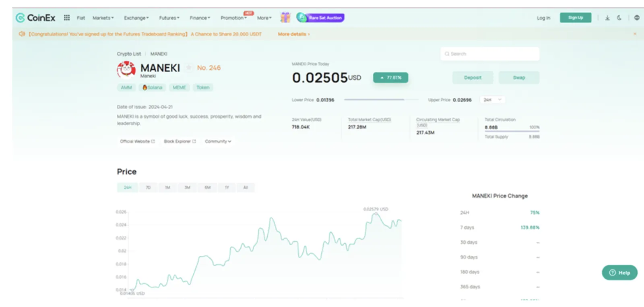Screen dimensions: 644x307
Task: Click the MEME tag
Action: click(179, 87)
